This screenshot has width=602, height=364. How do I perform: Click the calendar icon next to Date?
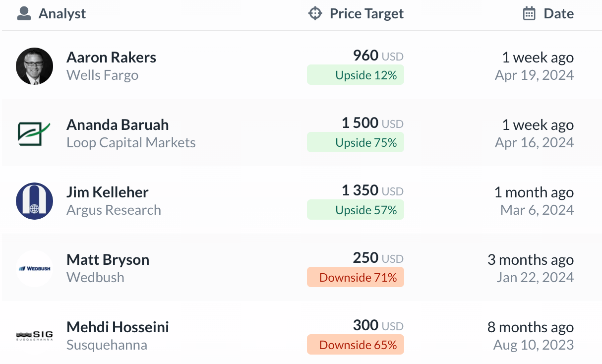pos(529,13)
